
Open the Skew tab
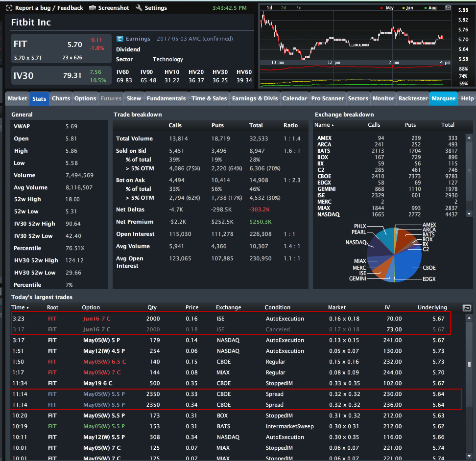(134, 98)
